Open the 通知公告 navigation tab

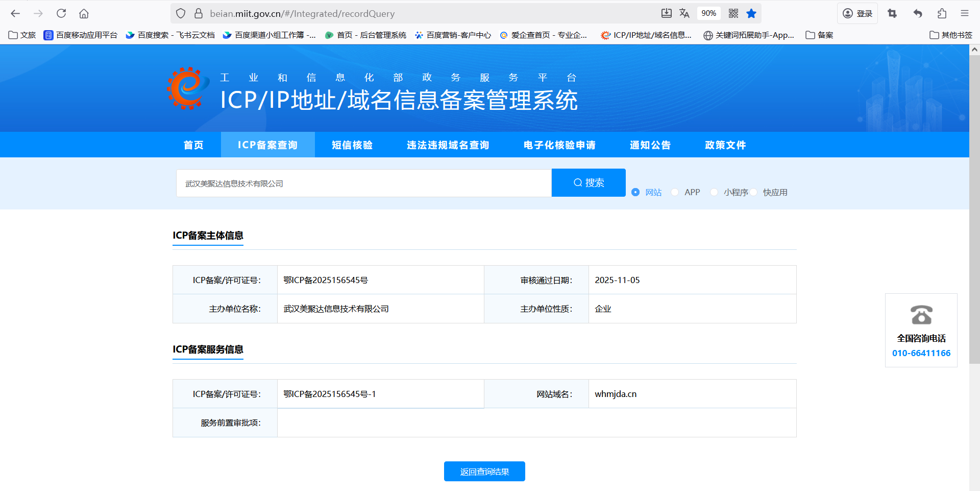(x=650, y=145)
